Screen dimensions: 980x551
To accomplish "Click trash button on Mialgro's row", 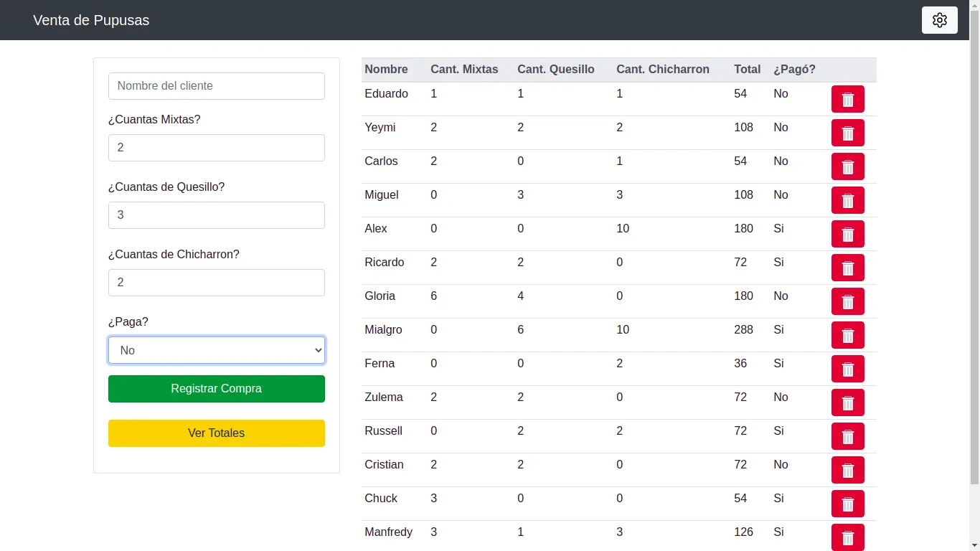I will [x=847, y=335].
